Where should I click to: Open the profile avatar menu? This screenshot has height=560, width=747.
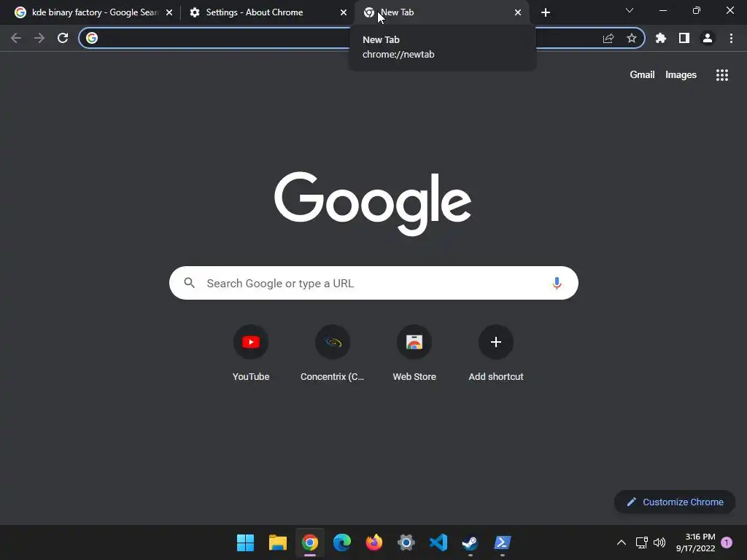coord(708,38)
